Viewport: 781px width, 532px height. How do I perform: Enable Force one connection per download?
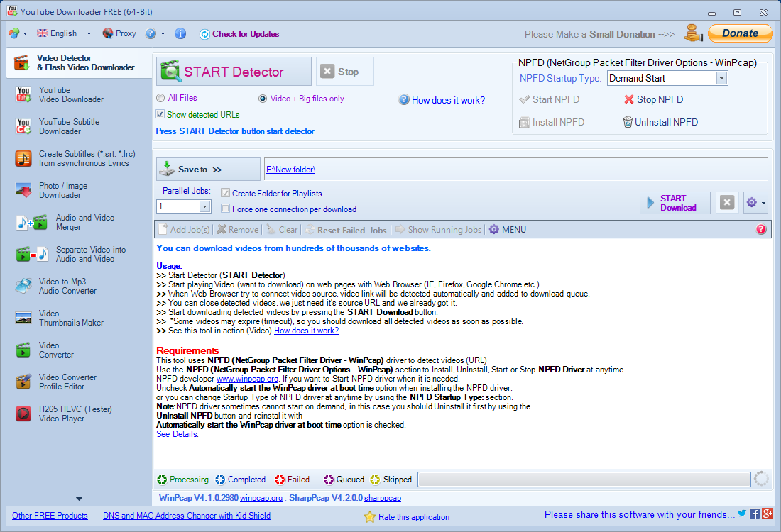pyautogui.click(x=225, y=209)
